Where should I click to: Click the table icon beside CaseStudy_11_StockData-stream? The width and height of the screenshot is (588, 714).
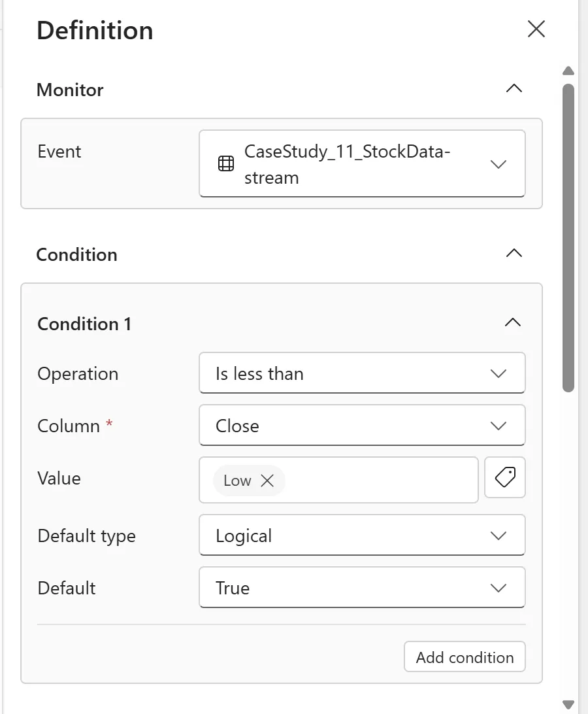pos(226,163)
